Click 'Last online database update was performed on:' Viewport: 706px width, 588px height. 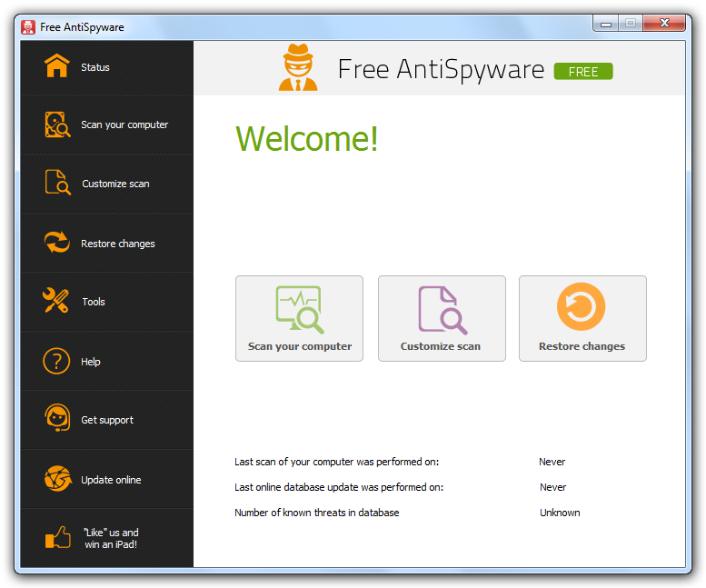pyautogui.click(x=339, y=487)
